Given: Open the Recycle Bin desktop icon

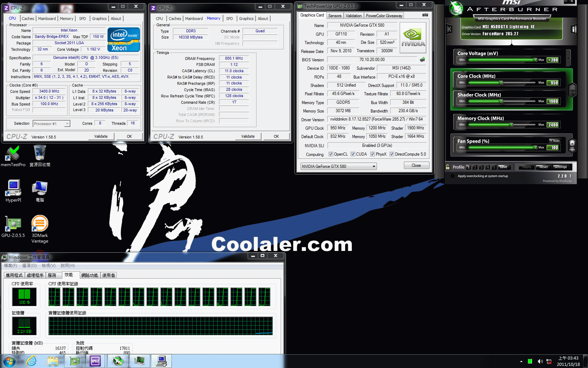Looking at the screenshot, I should [40, 156].
